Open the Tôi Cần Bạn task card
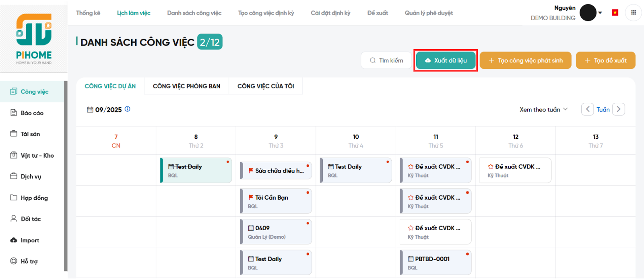 click(x=276, y=201)
